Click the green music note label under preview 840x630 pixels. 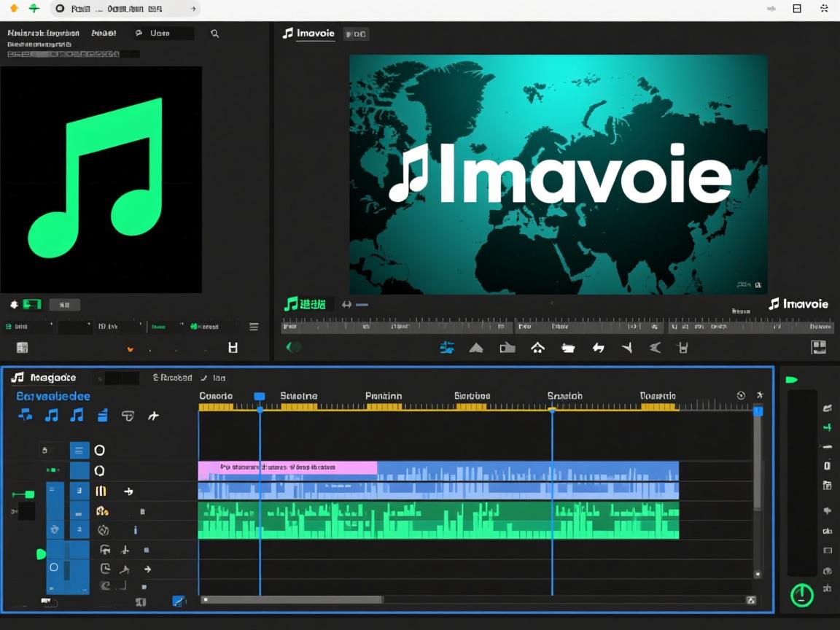[305, 304]
